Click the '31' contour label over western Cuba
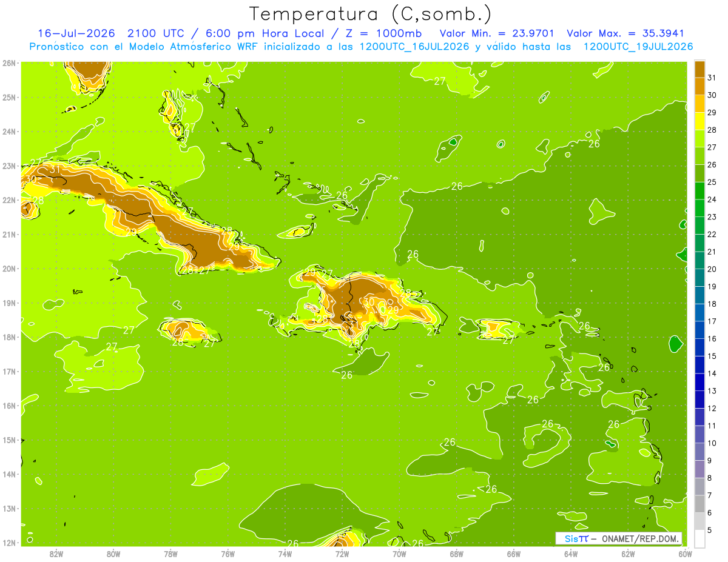The width and height of the screenshot is (728, 562). [x=55, y=169]
